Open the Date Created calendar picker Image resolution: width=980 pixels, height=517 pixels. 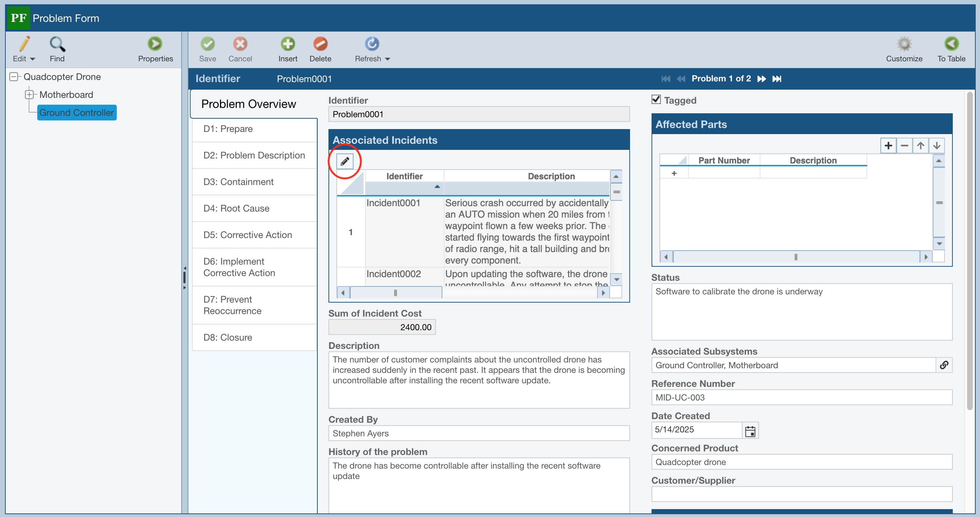[x=750, y=431]
